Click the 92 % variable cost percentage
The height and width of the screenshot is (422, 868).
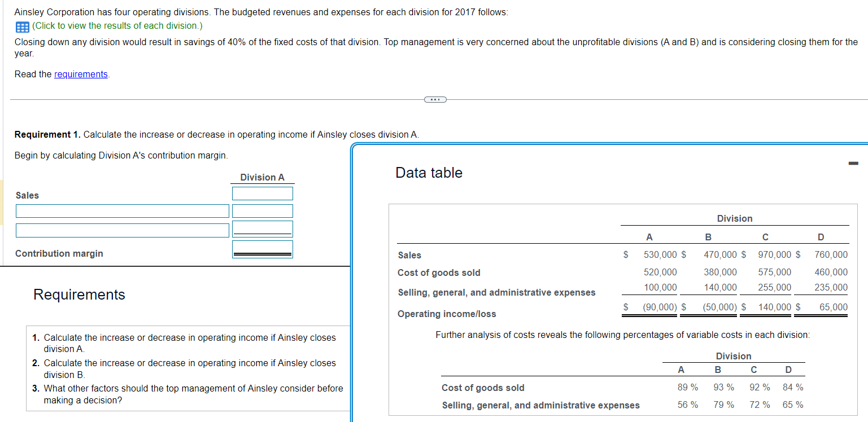click(x=759, y=388)
